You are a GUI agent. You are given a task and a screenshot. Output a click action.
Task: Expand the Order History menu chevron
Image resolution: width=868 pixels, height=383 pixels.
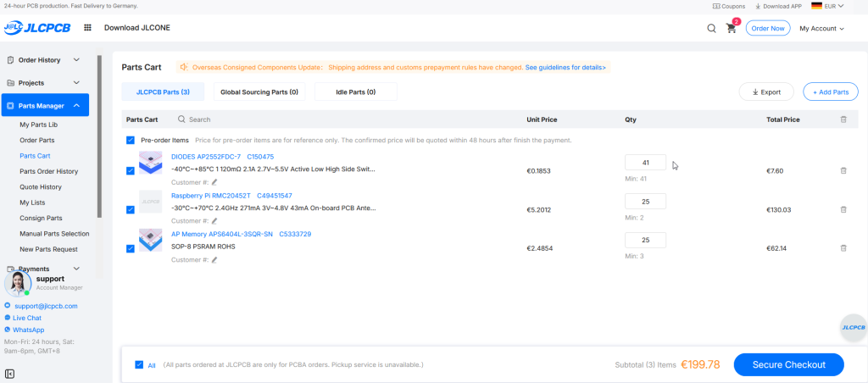tap(76, 60)
